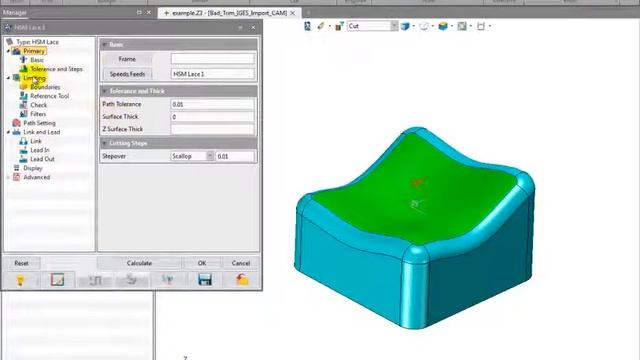
Task: Click the Z Surface Thick field
Action: tap(213, 129)
